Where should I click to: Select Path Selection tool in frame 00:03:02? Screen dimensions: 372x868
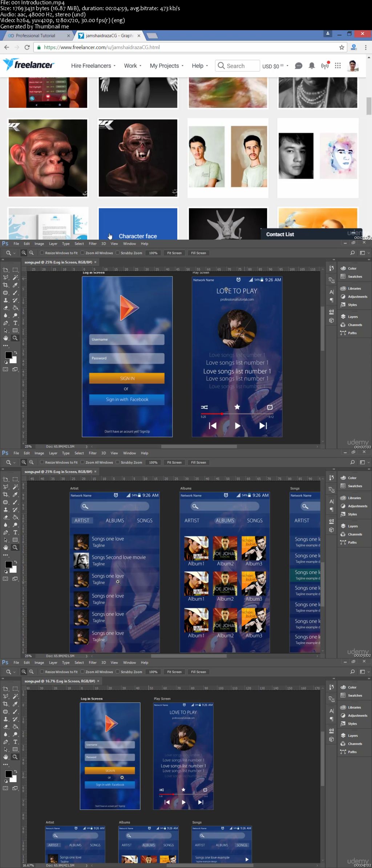click(x=5, y=540)
